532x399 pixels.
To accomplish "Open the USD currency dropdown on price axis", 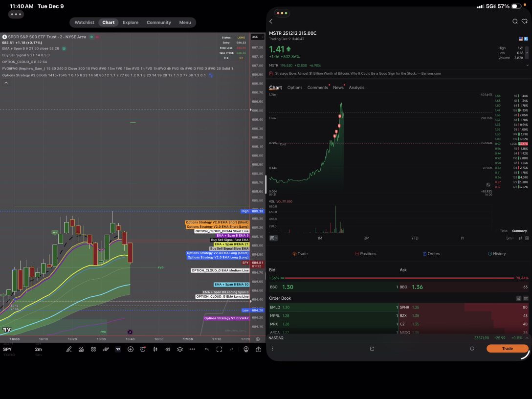I will 258,37.
